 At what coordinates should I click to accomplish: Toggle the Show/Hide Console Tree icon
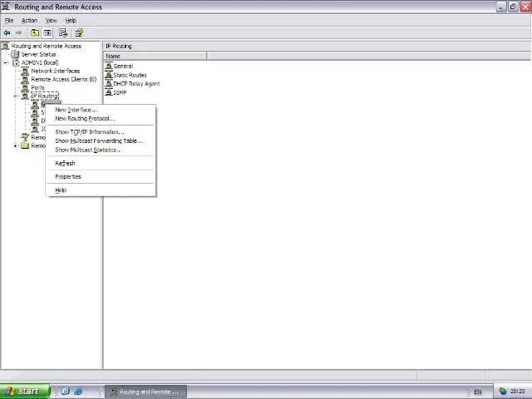coord(47,33)
